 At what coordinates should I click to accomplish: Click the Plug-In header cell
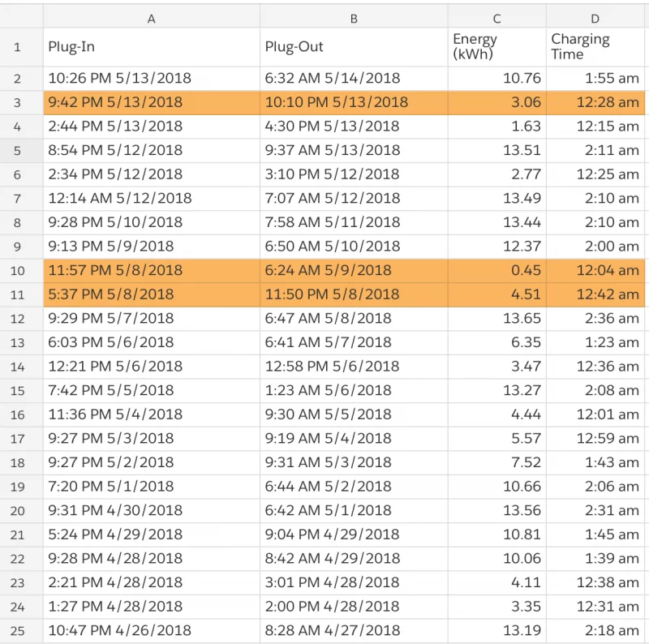(151, 47)
